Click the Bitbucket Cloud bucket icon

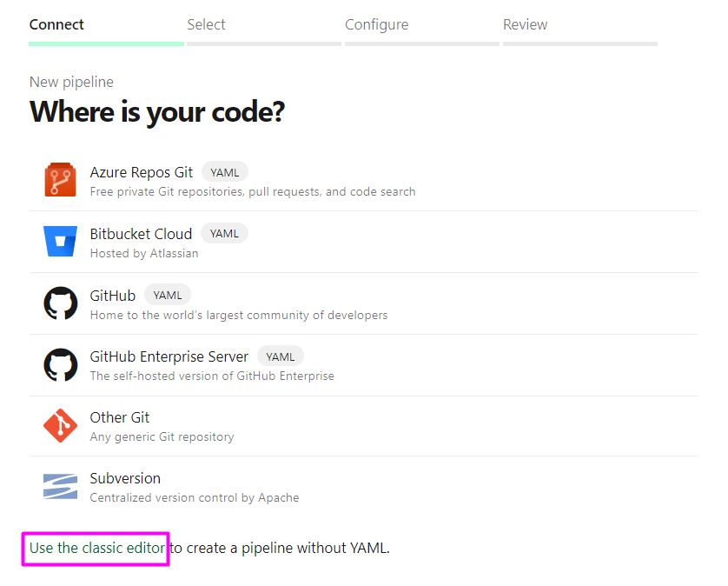(60, 241)
